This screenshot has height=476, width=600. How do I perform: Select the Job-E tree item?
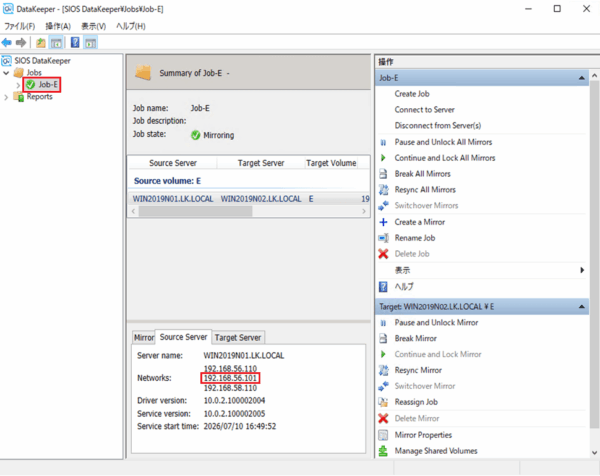(42, 85)
